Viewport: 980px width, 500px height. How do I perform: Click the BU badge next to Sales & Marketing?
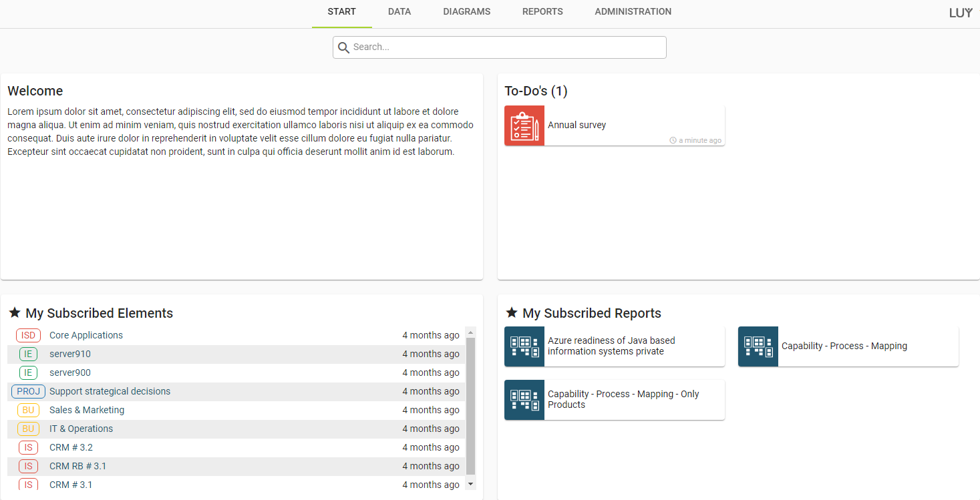click(x=28, y=410)
